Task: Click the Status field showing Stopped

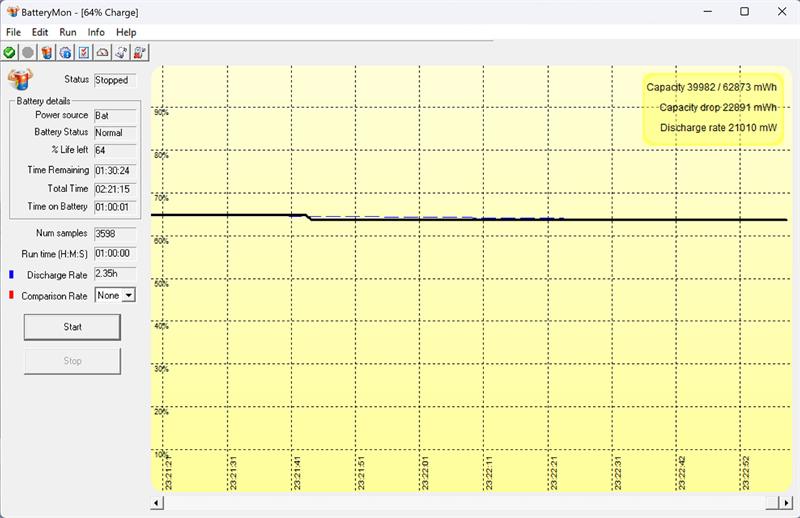Action: click(x=115, y=80)
